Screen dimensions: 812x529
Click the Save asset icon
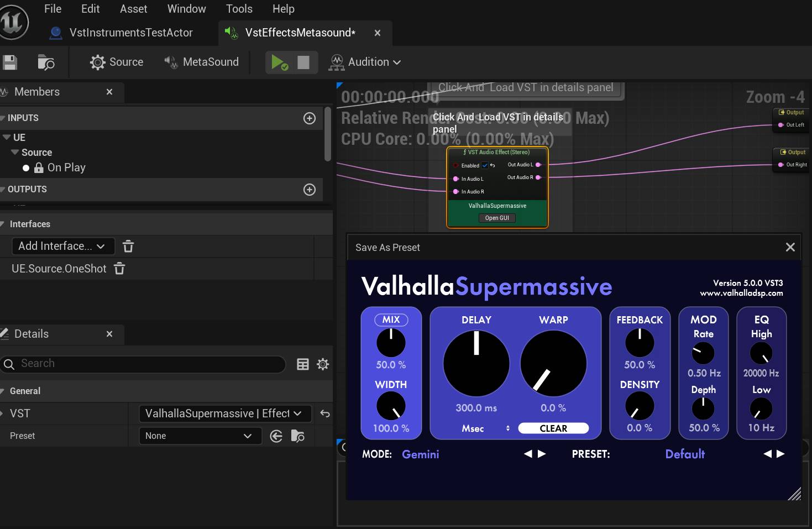tap(10, 62)
